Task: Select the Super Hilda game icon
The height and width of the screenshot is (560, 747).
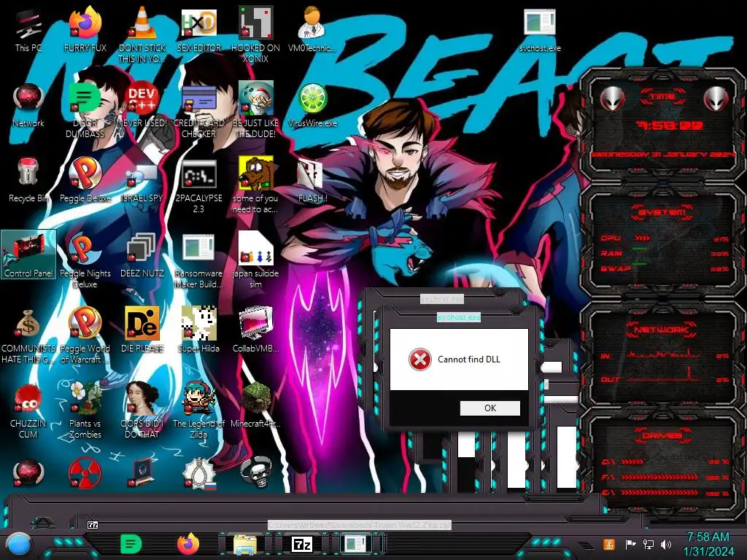Action: (198, 330)
